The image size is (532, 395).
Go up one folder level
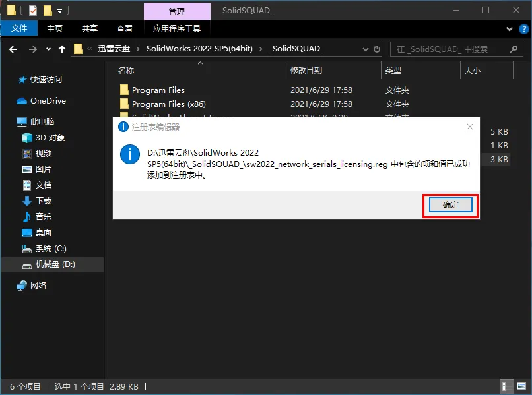point(62,49)
